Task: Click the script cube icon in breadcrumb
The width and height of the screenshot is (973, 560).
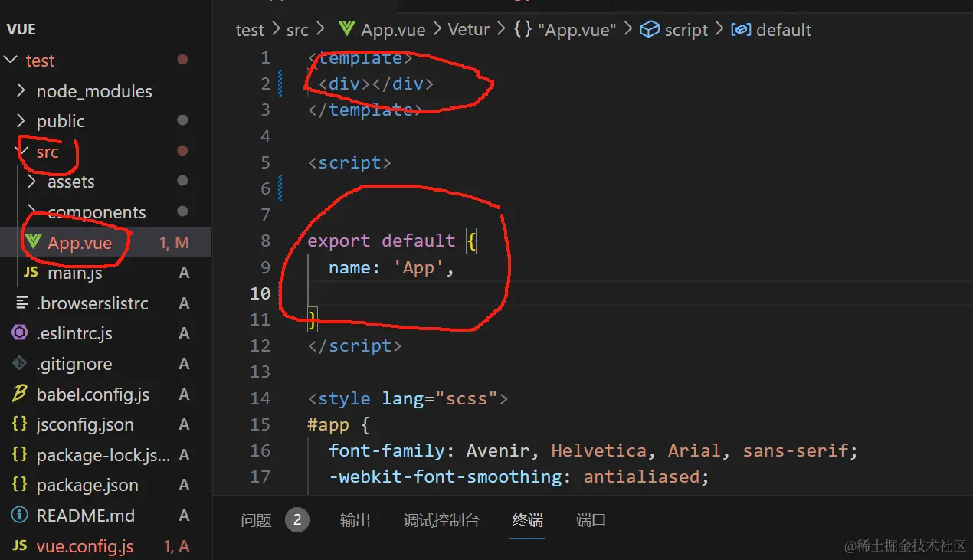Action: click(x=650, y=30)
